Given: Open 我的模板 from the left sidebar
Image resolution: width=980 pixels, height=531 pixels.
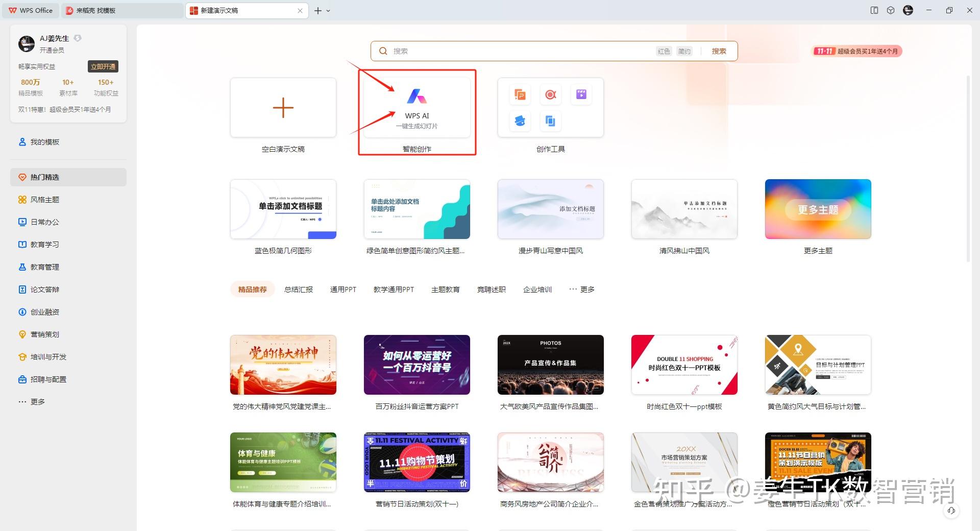Looking at the screenshot, I should (x=45, y=141).
